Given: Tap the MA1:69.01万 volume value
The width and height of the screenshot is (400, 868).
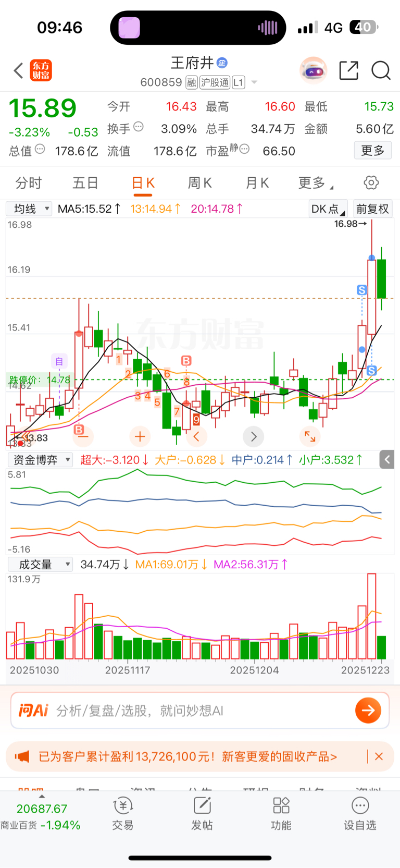Looking at the screenshot, I should 171,565.
